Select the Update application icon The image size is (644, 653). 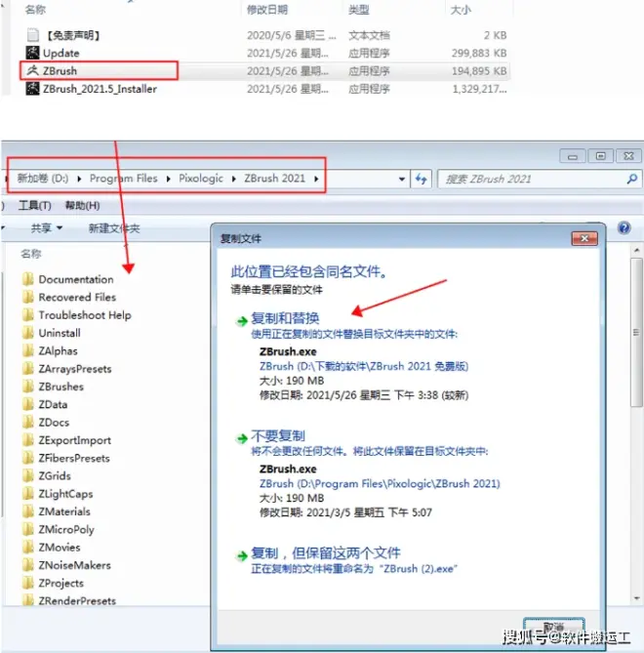[32, 53]
